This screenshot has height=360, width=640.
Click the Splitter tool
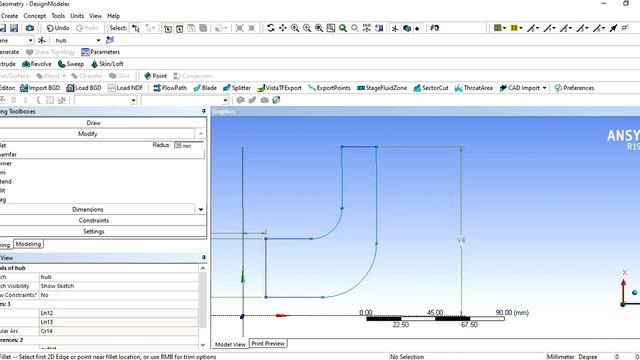[237, 88]
